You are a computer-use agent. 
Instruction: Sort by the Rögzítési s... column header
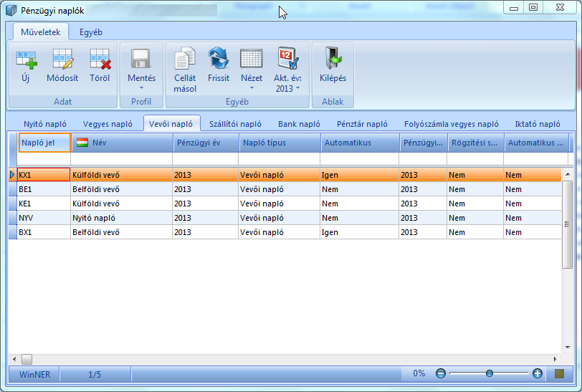point(476,143)
